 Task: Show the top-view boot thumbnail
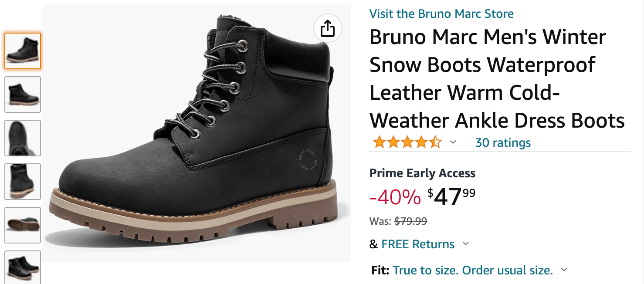click(23, 138)
